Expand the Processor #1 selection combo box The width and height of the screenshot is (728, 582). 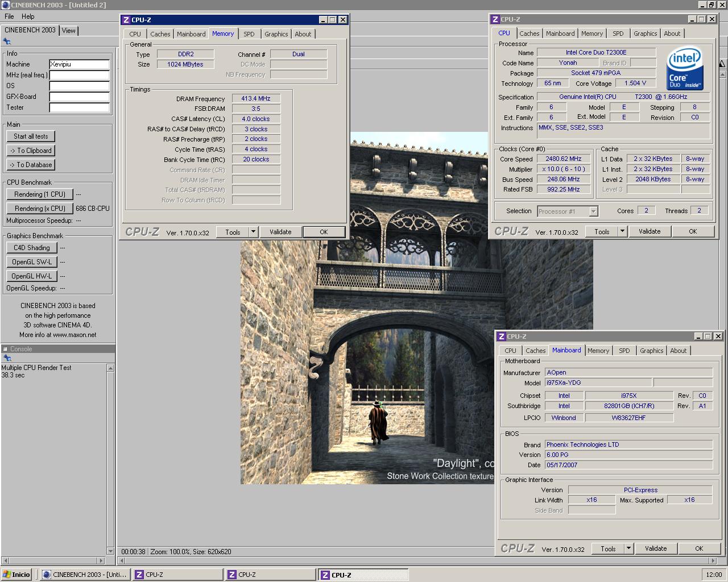[593, 211]
